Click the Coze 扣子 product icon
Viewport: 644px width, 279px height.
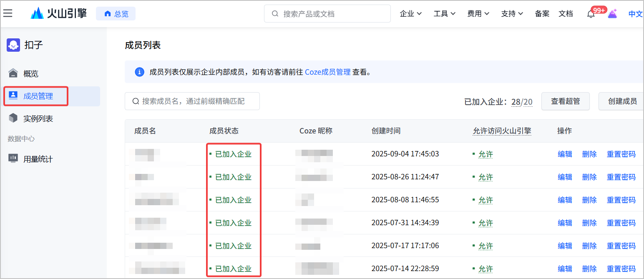[13, 45]
